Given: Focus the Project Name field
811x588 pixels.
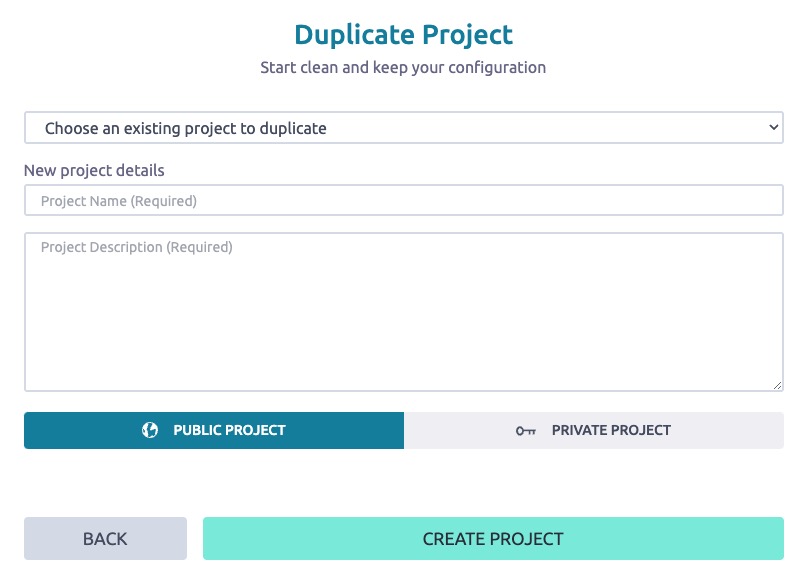Looking at the screenshot, I should (404, 201).
